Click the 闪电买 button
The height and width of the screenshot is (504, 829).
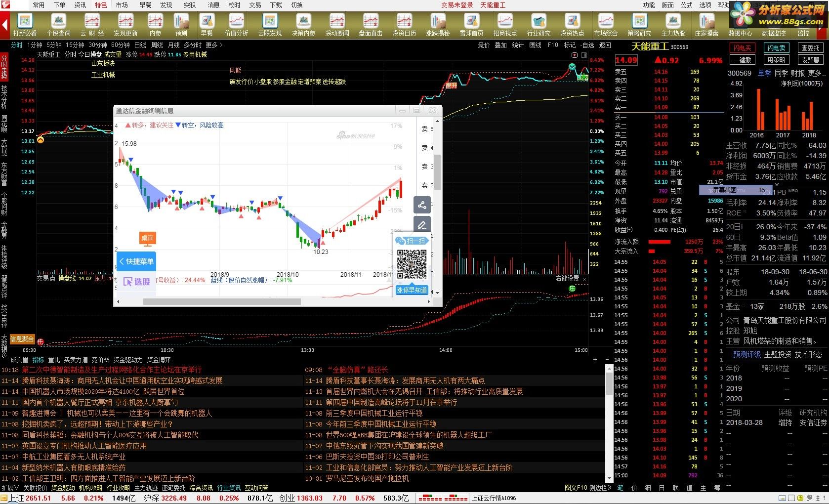point(742,48)
